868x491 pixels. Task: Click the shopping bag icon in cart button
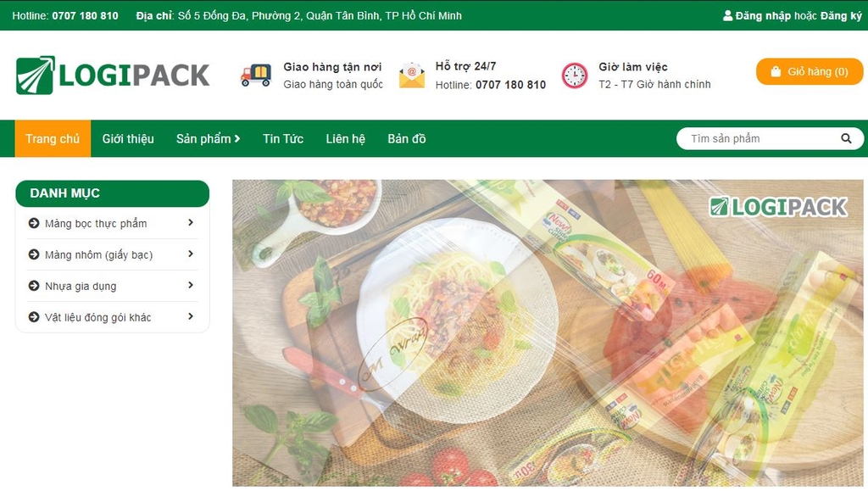pos(776,72)
